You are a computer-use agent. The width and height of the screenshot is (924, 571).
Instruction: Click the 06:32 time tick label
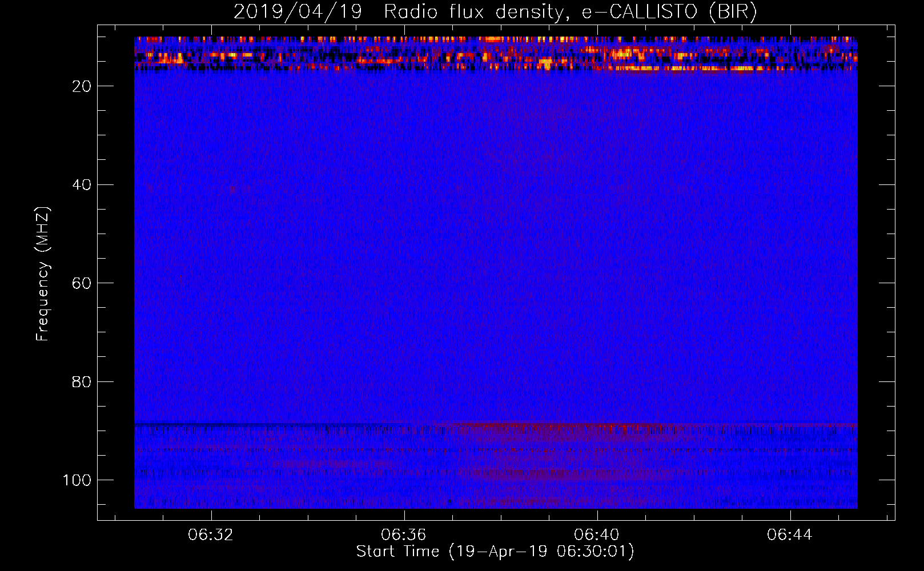click(211, 535)
